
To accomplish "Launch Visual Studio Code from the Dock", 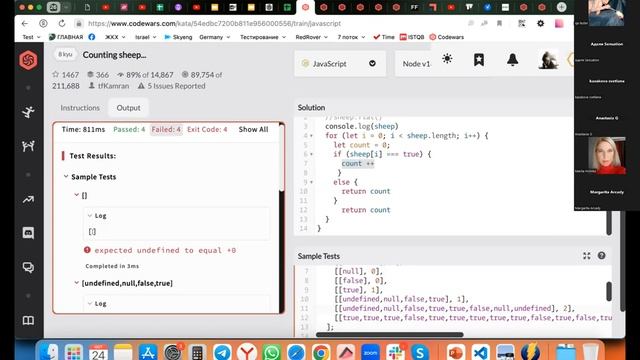I will point(480,352).
